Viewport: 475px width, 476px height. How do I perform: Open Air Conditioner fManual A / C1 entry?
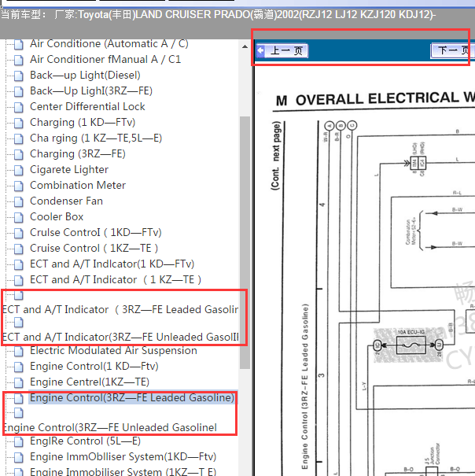point(105,60)
